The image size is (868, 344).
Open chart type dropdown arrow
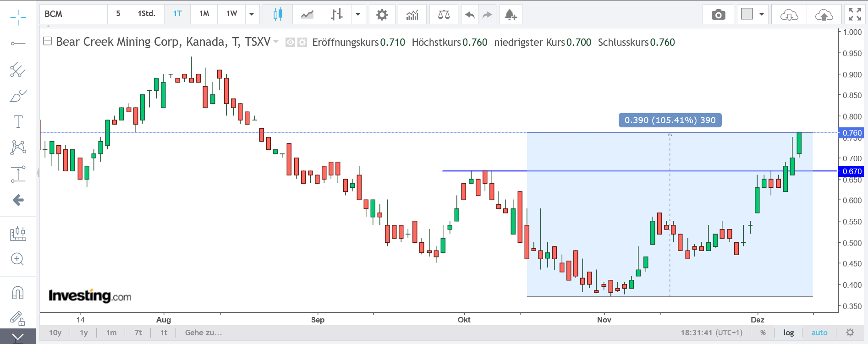click(x=358, y=14)
